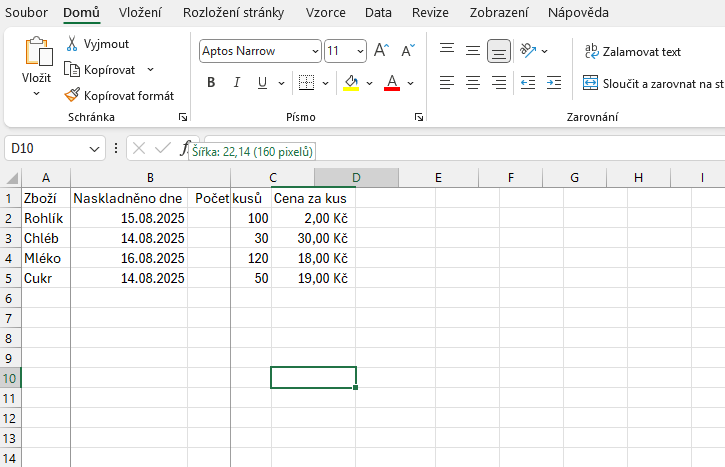Image resolution: width=725 pixels, height=467 pixels.
Task: Click the Vyjmout scissors button
Action: pyautogui.click(x=97, y=44)
